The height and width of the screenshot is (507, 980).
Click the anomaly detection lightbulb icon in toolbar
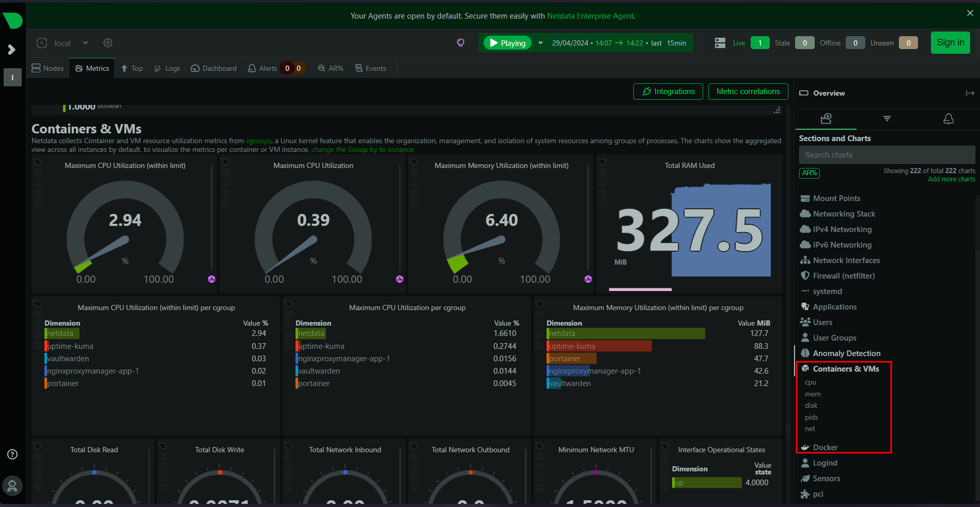click(x=460, y=43)
